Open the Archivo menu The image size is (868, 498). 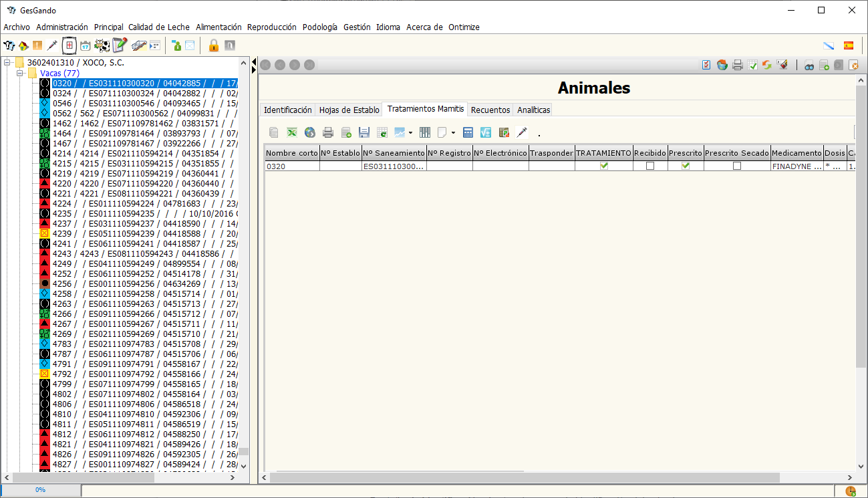[x=17, y=27]
